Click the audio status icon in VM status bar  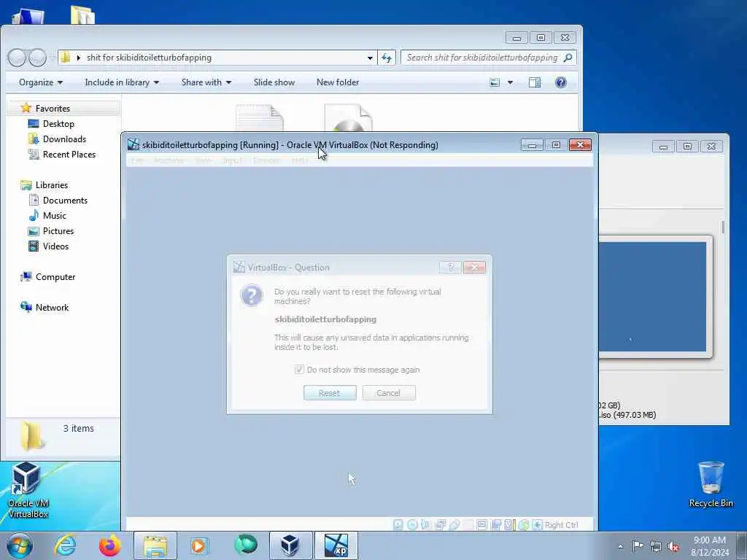(426, 525)
